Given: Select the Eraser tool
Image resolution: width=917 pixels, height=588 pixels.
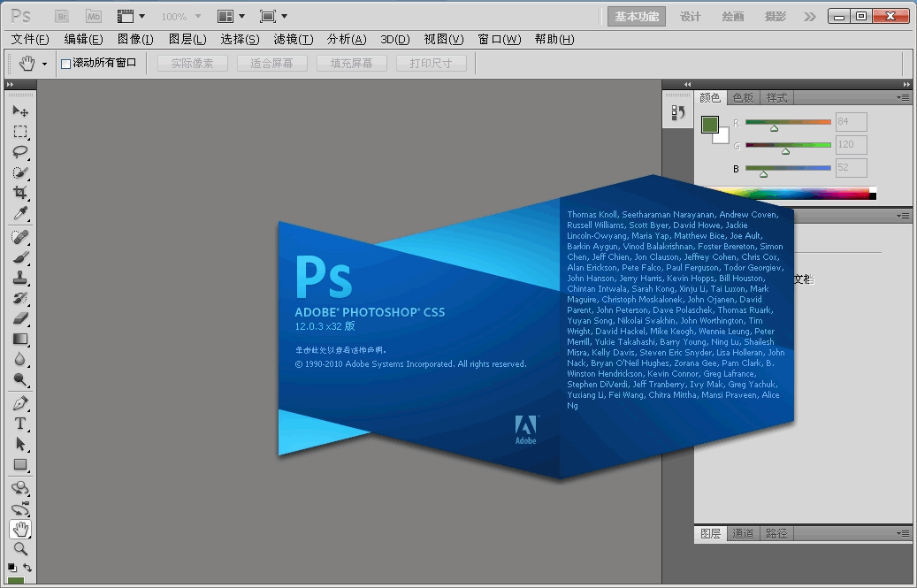Looking at the screenshot, I should point(20,318).
